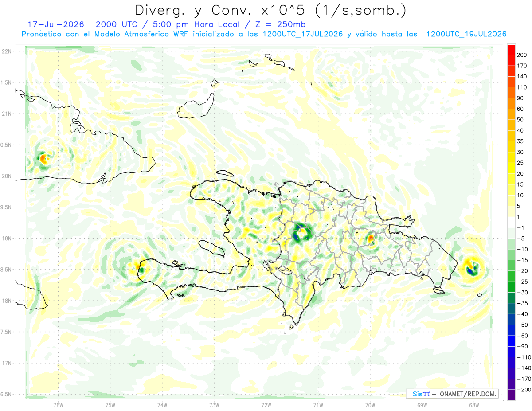This screenshot has width=532, height=411.
Task: Click the positive 10 legend value
Action: [520, 196]
